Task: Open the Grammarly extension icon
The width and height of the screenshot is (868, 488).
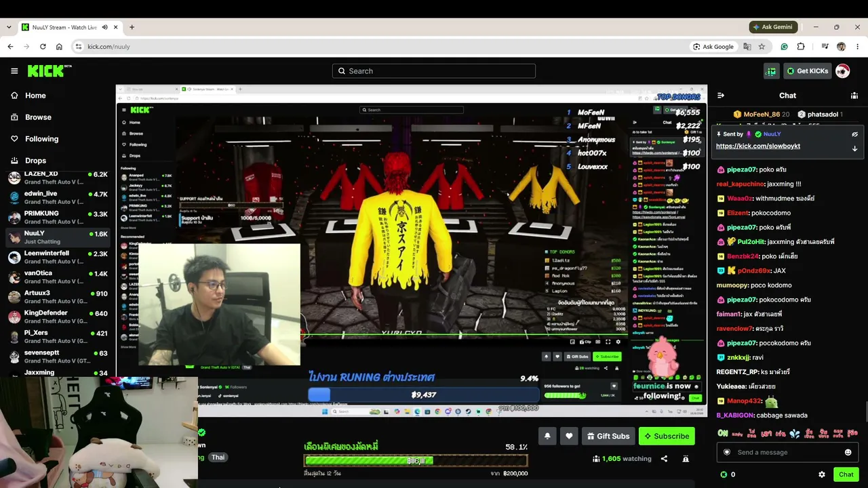Action: point(785,47)
